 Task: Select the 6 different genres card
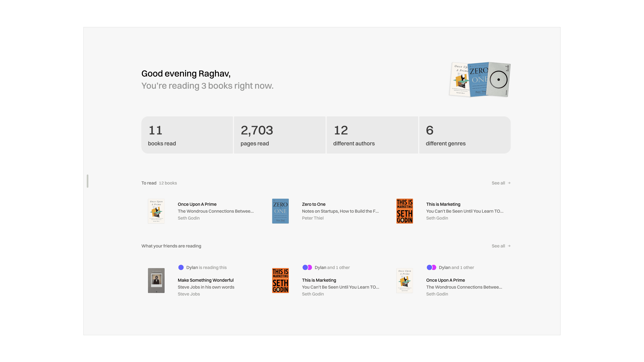click(x=465, y=135)
